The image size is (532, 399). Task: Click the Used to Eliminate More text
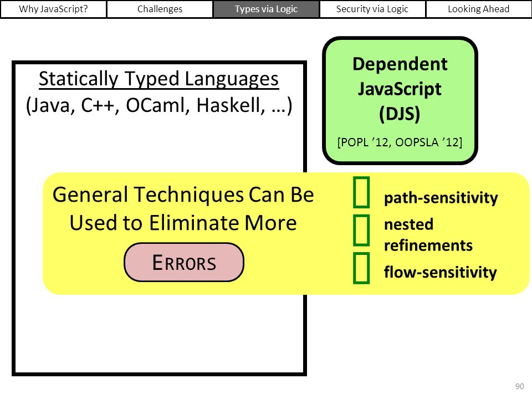tap(183, 223)
